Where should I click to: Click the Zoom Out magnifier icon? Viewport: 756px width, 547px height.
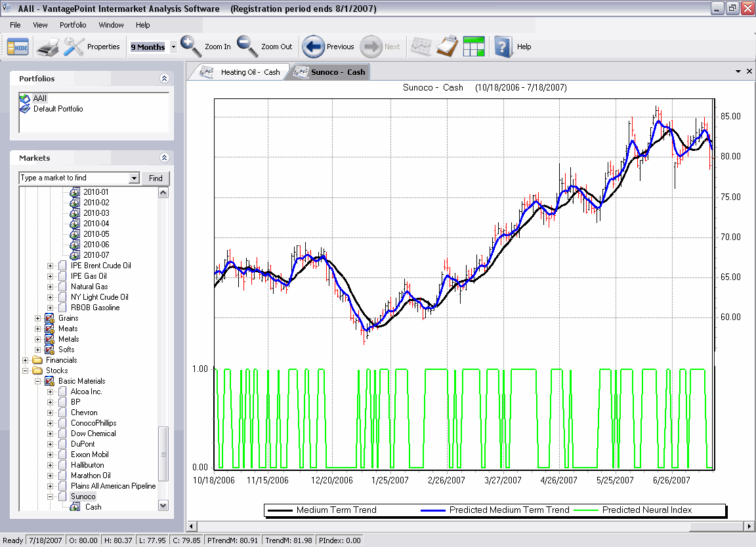[247, 47]
